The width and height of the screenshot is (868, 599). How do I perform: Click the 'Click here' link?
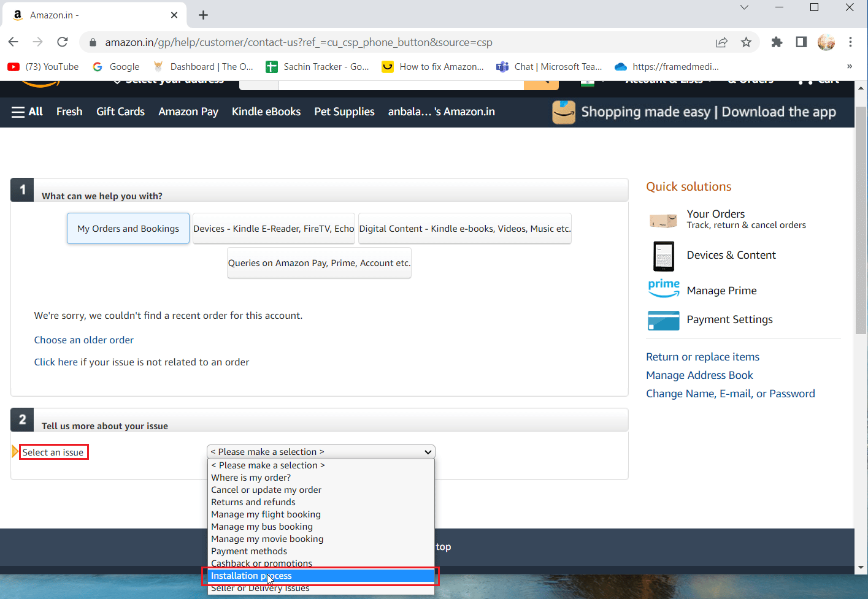[56, 362]
